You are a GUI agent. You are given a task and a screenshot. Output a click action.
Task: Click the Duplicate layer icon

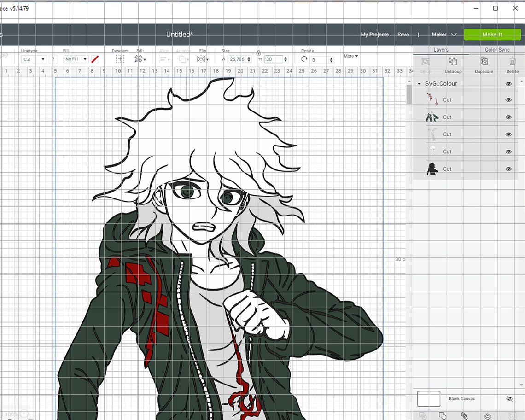[484, 61]
